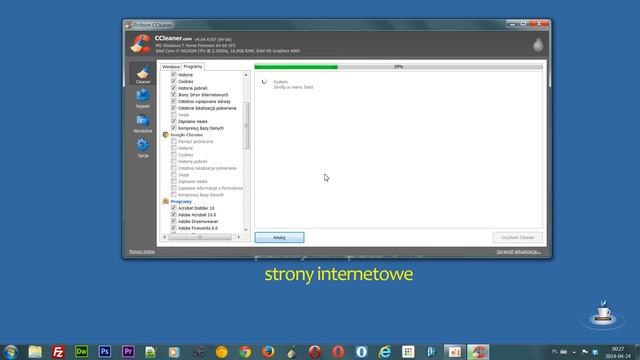Viewport: 640px width, 360px height.
Task: Click the Uruchom Cleaner button
Action: [x=518, y=237]
